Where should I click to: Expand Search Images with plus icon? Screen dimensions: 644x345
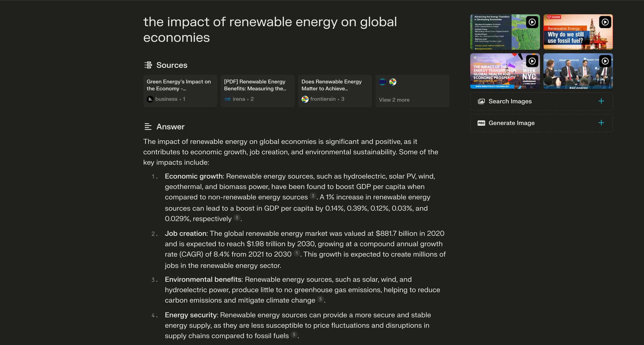601,101
